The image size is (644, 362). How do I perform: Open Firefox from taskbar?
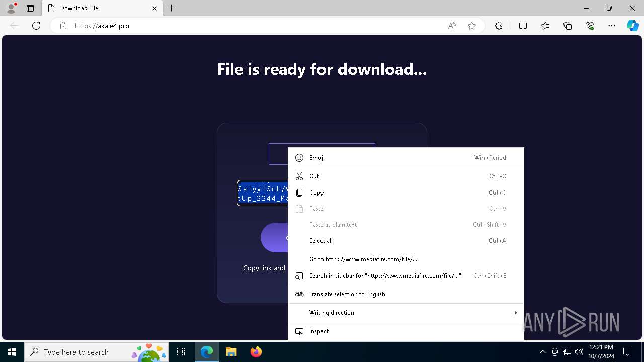pyautogui.click(x=256, y=352)
